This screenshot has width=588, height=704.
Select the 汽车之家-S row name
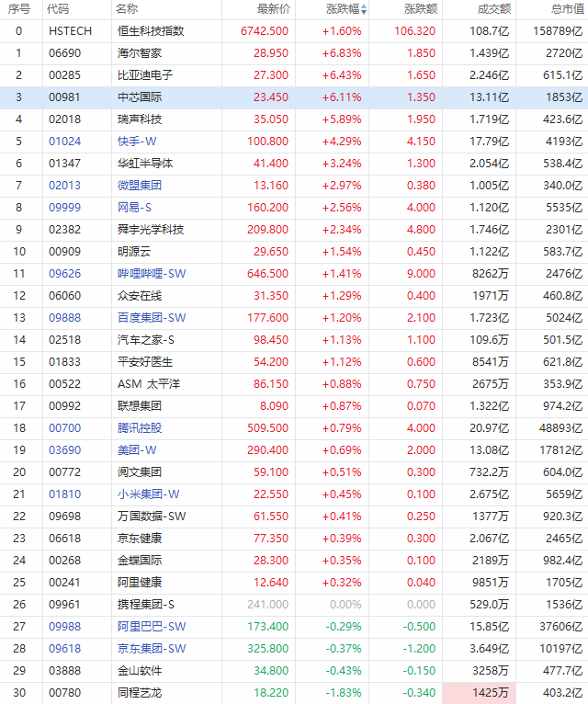(146, 340)
